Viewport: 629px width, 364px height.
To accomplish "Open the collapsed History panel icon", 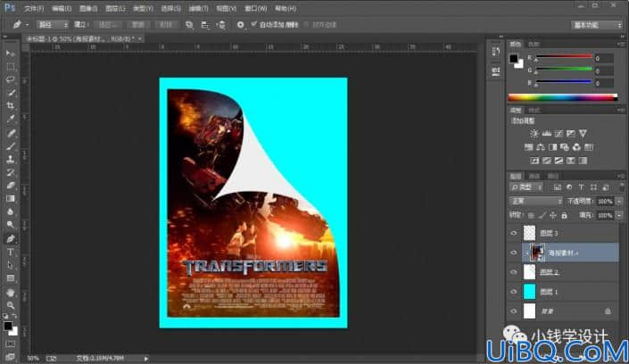I will pyautogui.click(x=496, y=52).
